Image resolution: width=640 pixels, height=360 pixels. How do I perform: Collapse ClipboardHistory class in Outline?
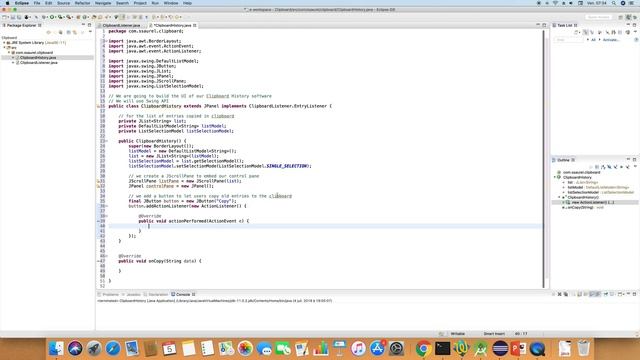pos(555,177)
